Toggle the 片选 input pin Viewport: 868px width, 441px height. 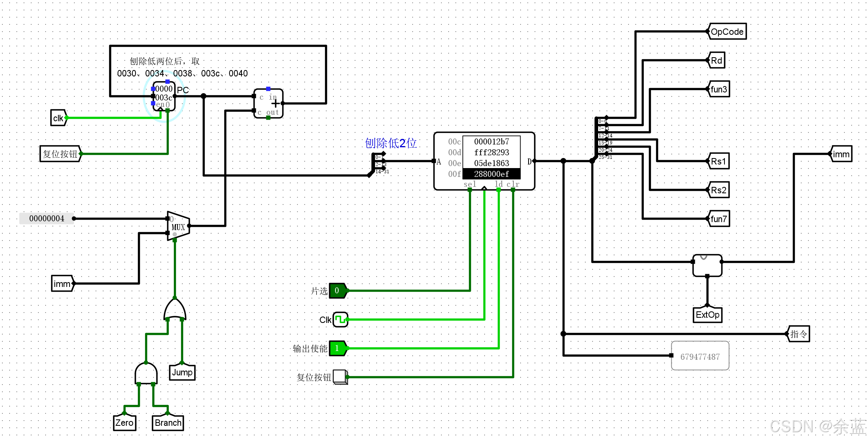pyautogui.click(x=337, y=291)
